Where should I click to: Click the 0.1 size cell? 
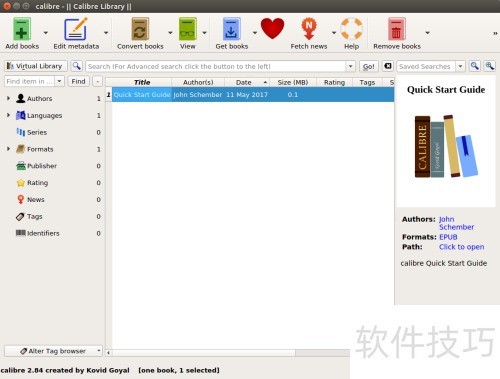[293, 94]
